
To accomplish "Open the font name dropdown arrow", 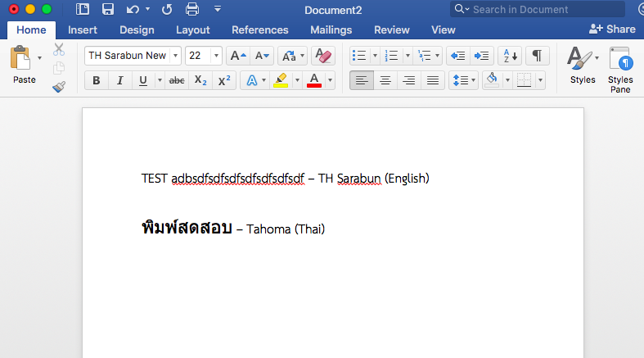I will pos(175,56).
